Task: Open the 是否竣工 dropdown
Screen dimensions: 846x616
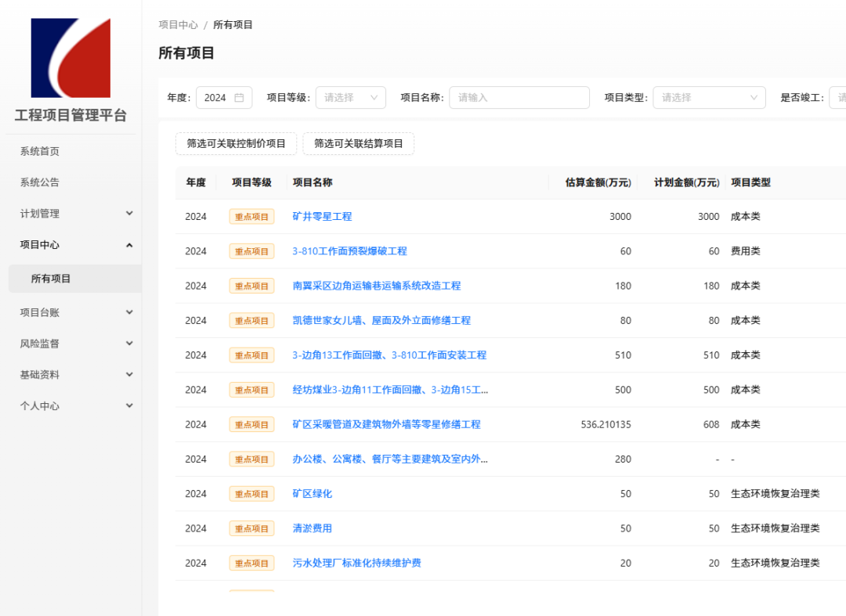Action: (x=837, y=98)
